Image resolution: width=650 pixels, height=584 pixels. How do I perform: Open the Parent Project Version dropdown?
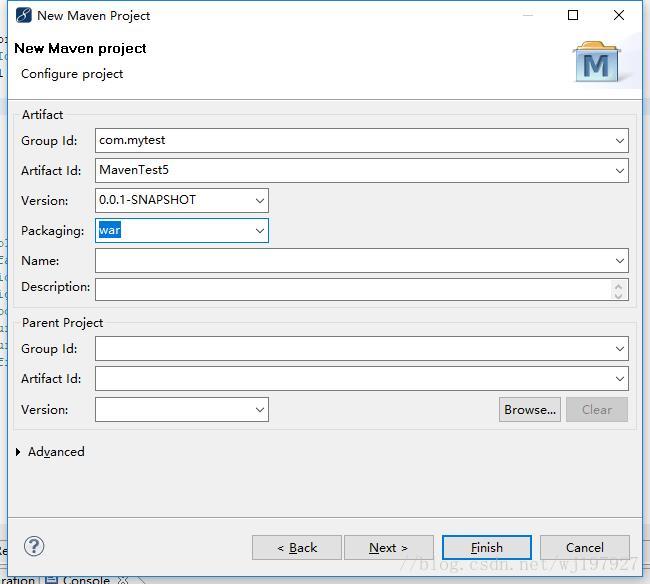pos(260,410)
